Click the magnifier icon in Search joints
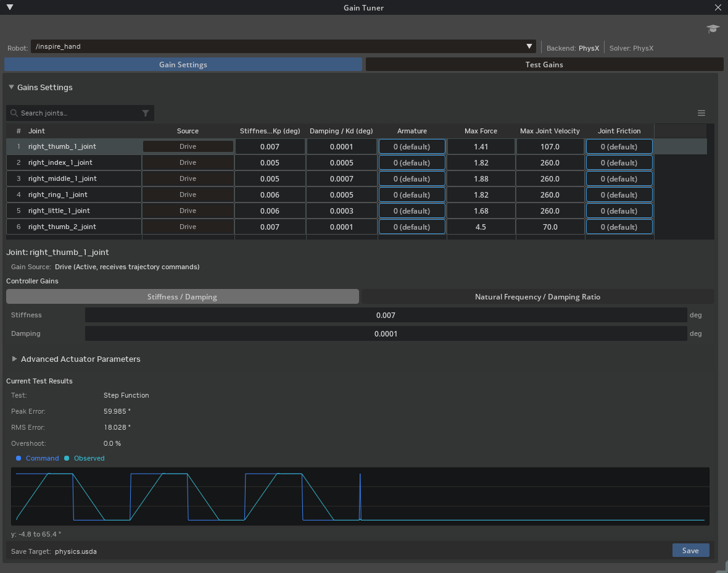Viewport: 728px width, 573px height. coord(14,113)
